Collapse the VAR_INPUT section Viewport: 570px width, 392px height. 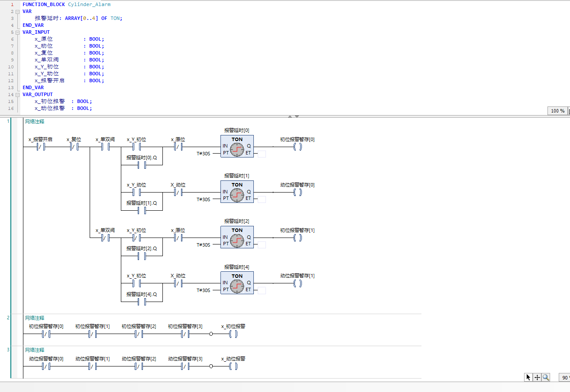[x=18, y=32]
